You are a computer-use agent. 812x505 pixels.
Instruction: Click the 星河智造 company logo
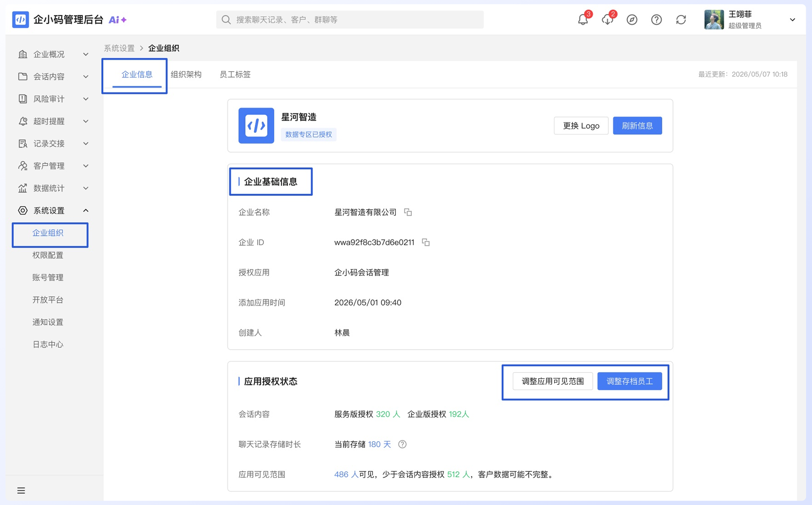pos(256,126)
